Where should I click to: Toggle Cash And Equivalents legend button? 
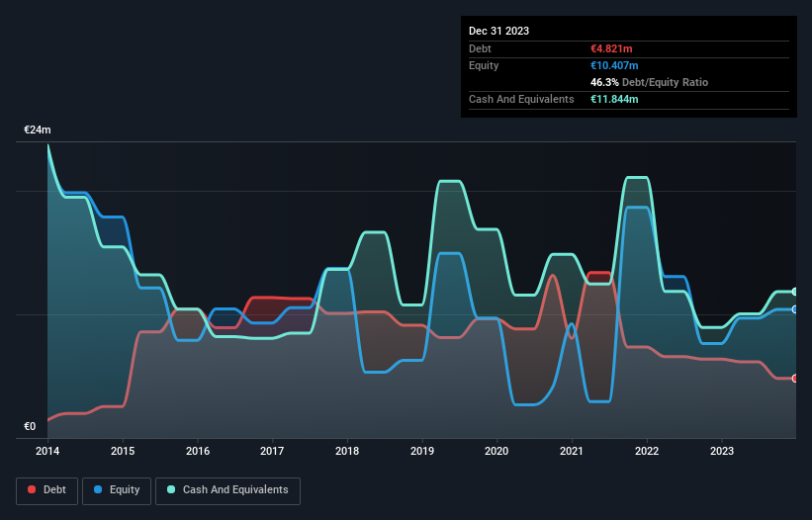227,490
